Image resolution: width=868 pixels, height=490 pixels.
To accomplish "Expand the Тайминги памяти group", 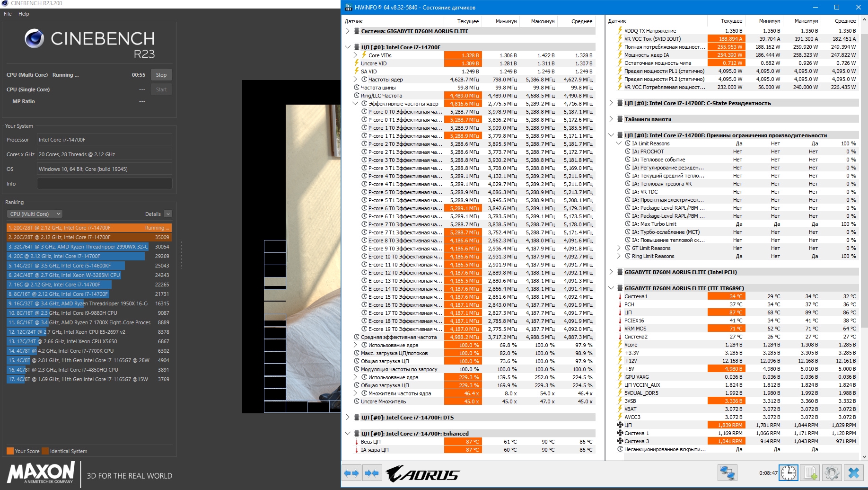I will 611,119.
